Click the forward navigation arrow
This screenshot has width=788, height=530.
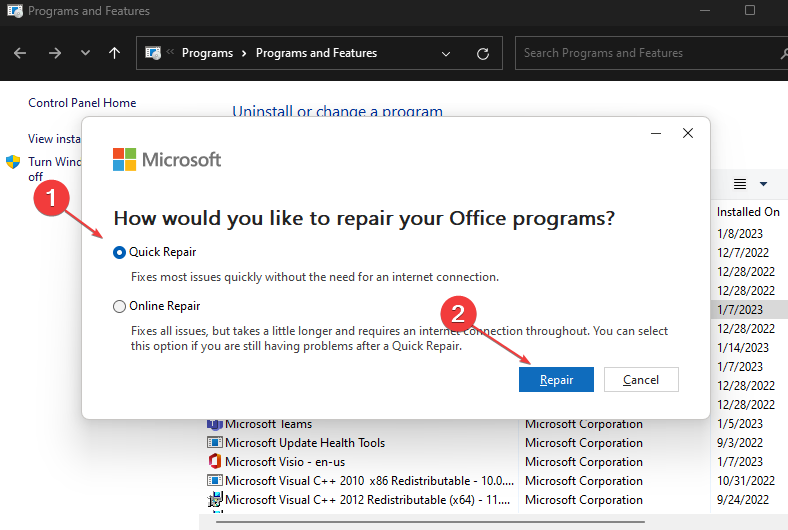pos(54,53)
